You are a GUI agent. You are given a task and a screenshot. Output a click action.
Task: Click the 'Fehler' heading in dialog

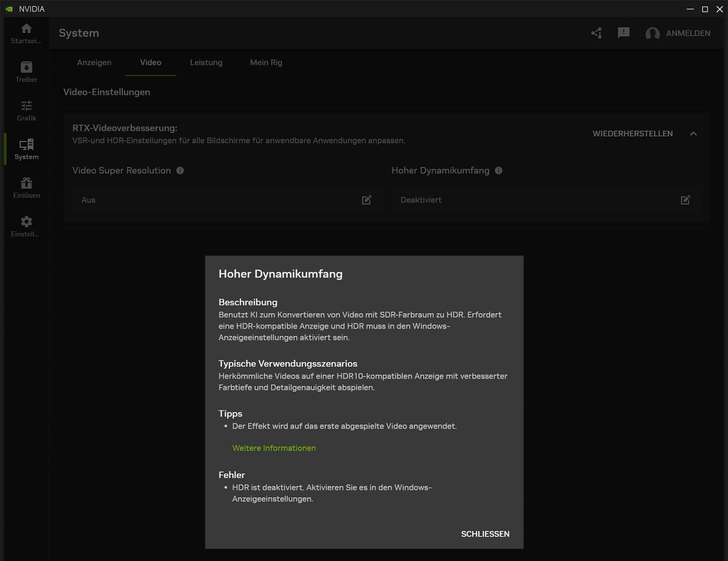[231, 475]
